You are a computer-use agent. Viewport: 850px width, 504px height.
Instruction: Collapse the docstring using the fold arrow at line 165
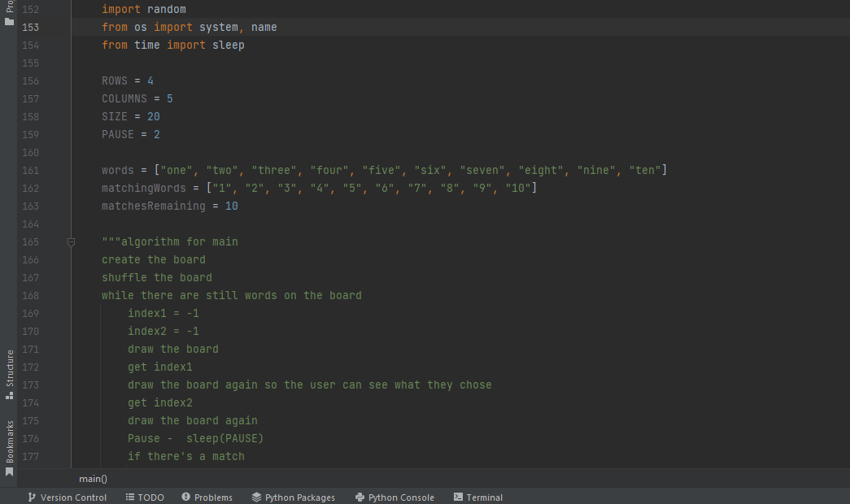coord(71,241)
